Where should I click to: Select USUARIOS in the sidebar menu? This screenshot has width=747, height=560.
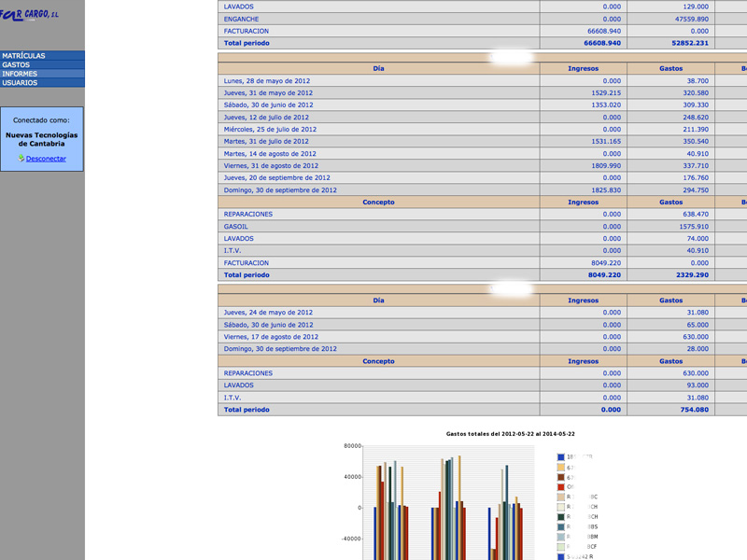[42, 83]
